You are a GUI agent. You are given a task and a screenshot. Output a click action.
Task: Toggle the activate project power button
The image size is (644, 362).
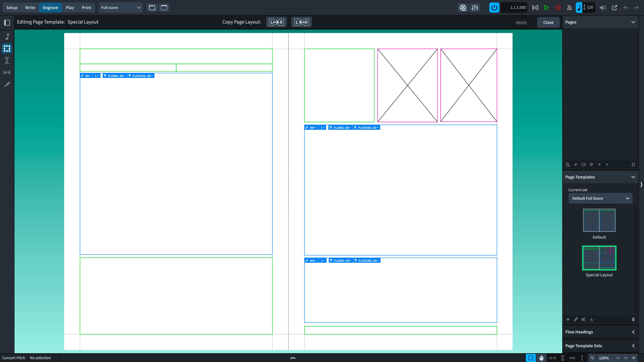pyautogui.click(x=494, y=8)
